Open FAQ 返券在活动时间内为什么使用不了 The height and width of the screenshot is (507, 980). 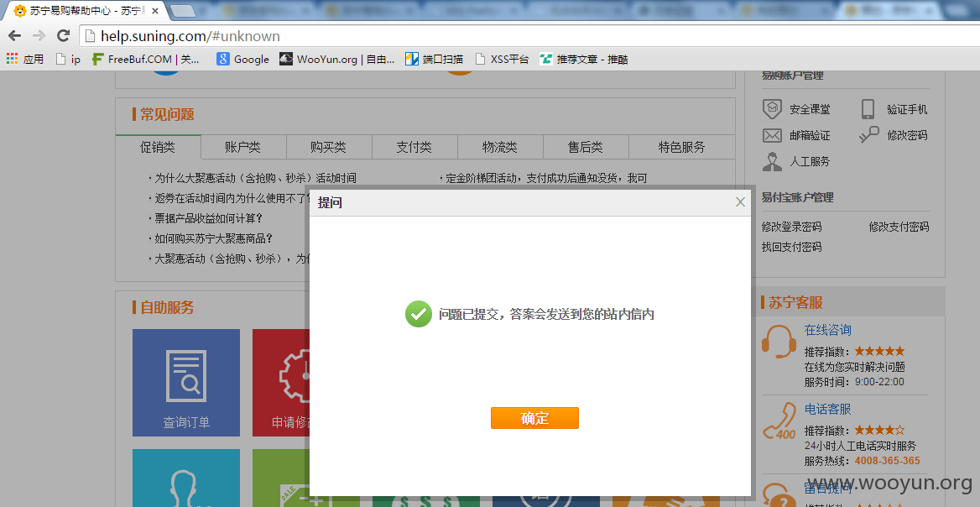(232, 198)
